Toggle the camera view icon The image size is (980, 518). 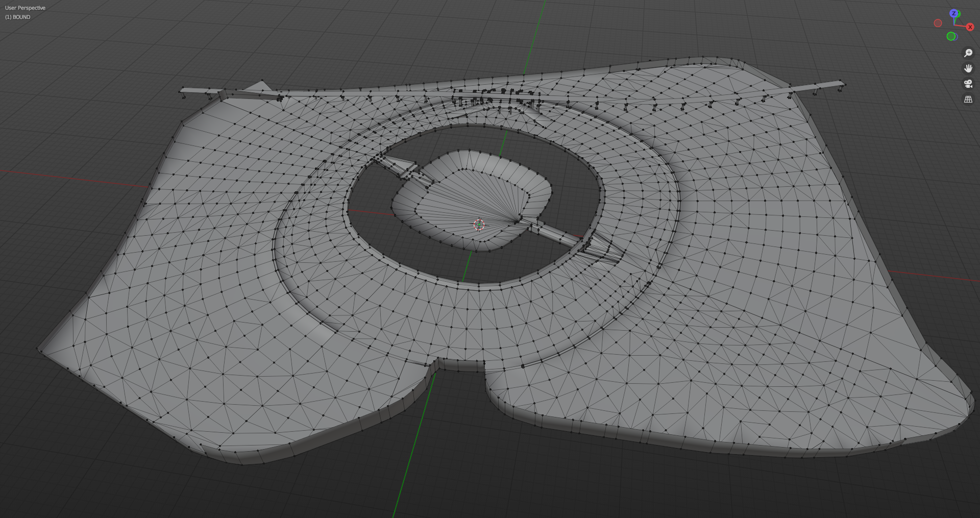tap(968, 84)
